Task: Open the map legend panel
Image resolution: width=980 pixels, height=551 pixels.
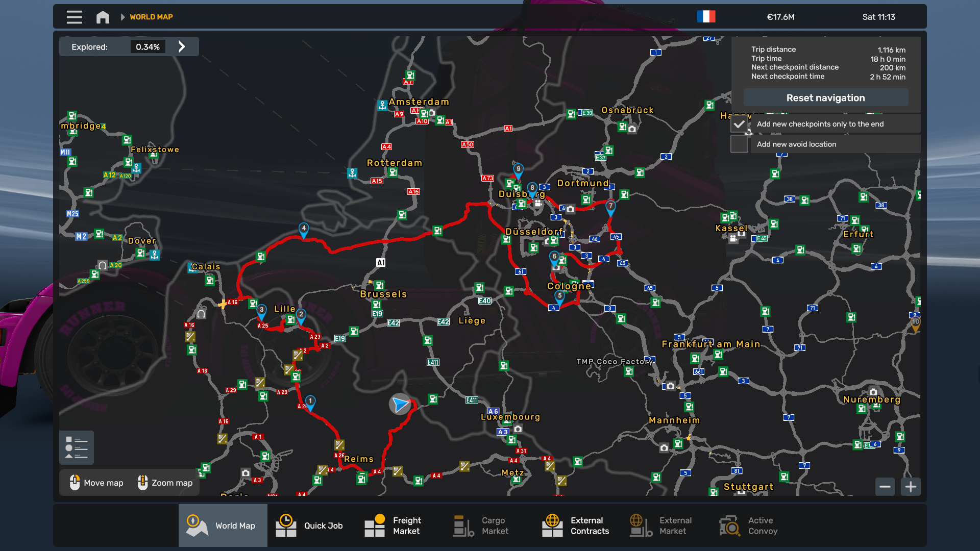Action: pos(77,447)
